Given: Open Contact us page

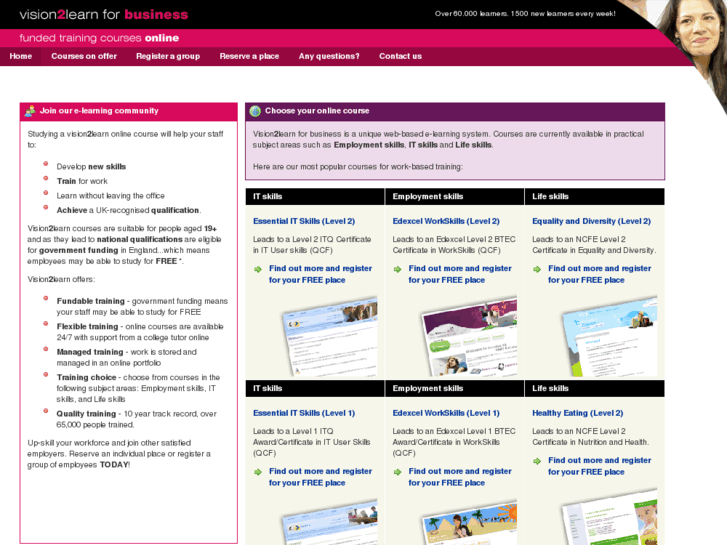Looking at the screenshot, I should point(401,56).
